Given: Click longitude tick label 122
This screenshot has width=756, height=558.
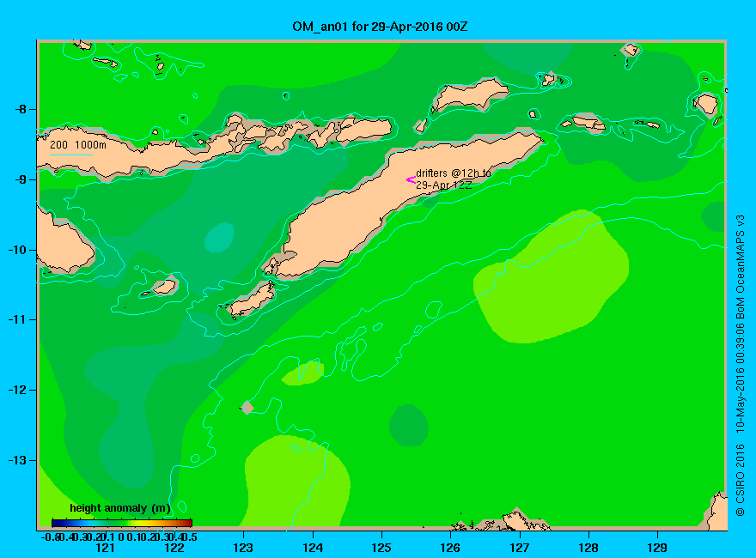Looking at the screenshot, I should (174, 548).
